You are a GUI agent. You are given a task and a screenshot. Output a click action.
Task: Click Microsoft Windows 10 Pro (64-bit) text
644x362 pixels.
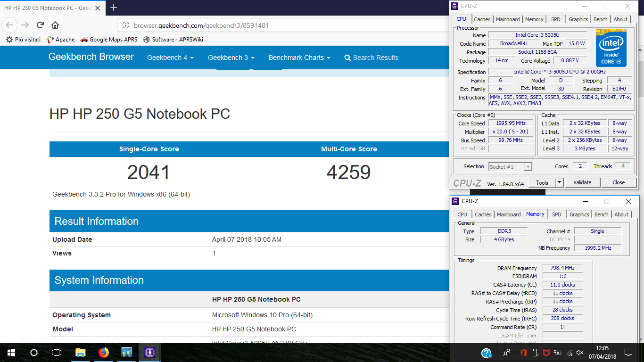pyautogui.click(x=262, y=315)
